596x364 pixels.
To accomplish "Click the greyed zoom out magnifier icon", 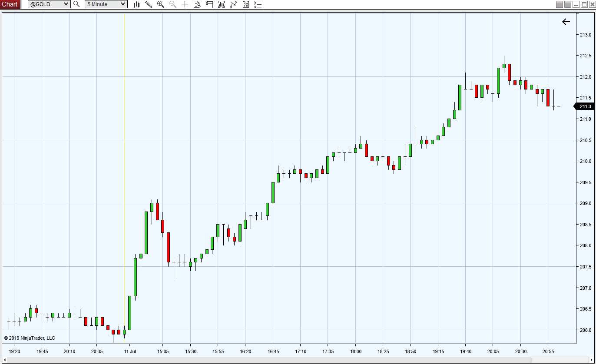I will coord(173,4).
